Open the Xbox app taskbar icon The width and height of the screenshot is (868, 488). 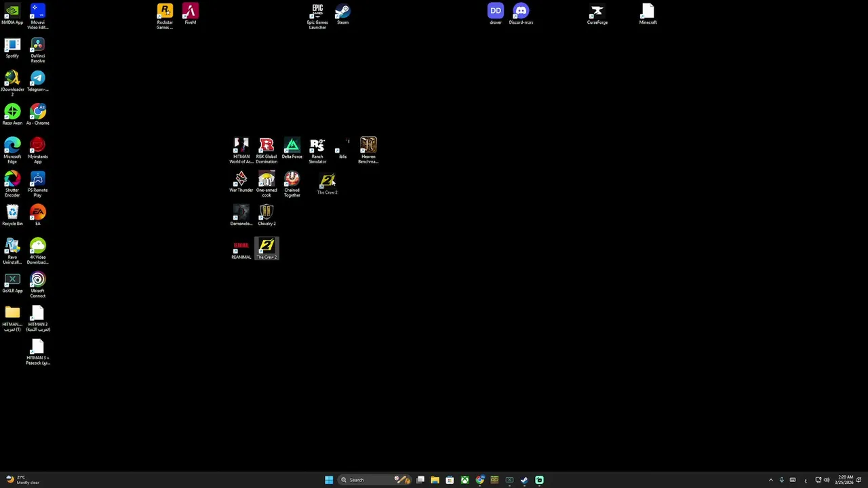point(465,480)
